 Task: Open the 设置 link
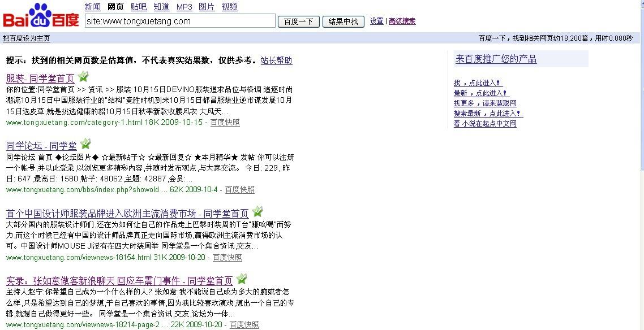tap(377, 21)
